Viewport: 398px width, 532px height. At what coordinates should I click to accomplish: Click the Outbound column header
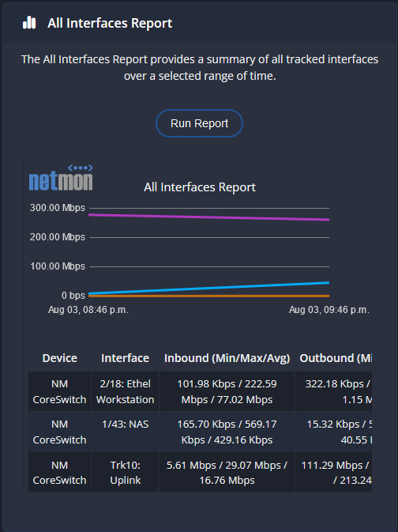(334, 358)
